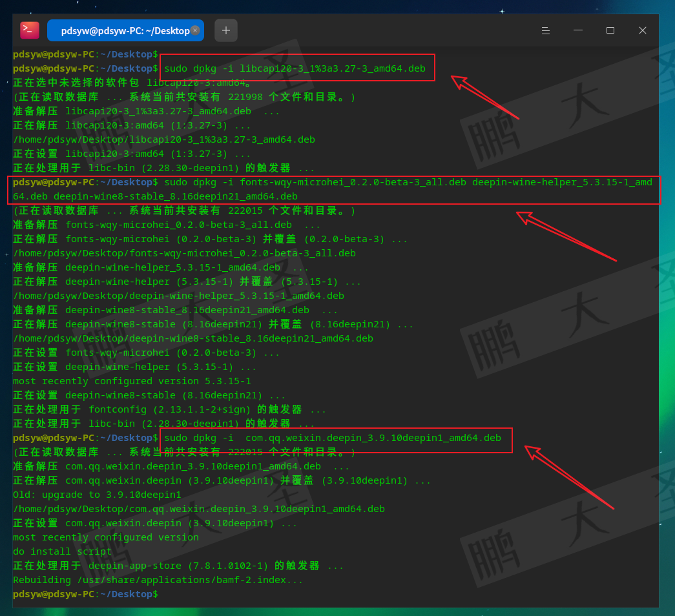Maximize the terminal window
Screen dimensions: 675x616
pos(610,30)
